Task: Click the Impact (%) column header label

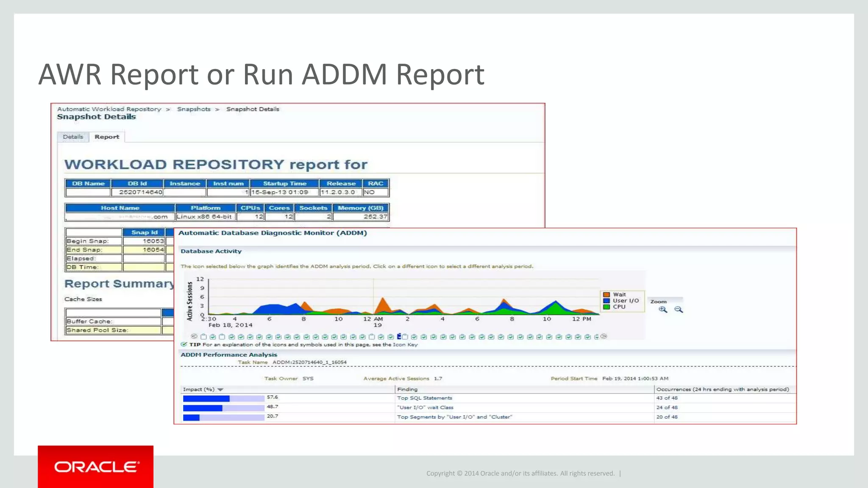Action: tap(199, 389)
